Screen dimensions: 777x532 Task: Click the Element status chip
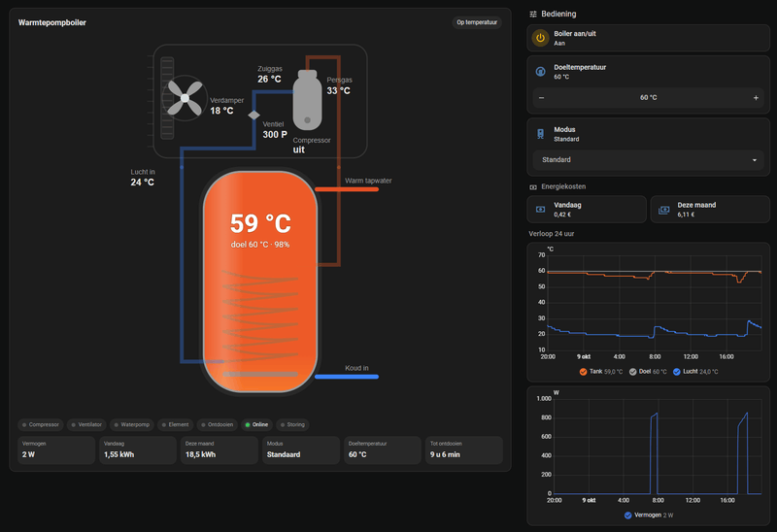(x=175, y=424)
